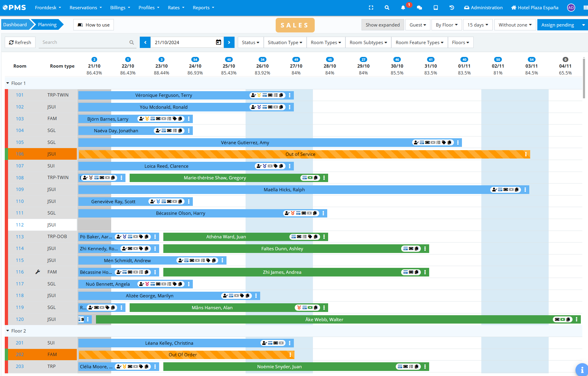
Task: Click the history clock icon
Action: pos(452,8)
